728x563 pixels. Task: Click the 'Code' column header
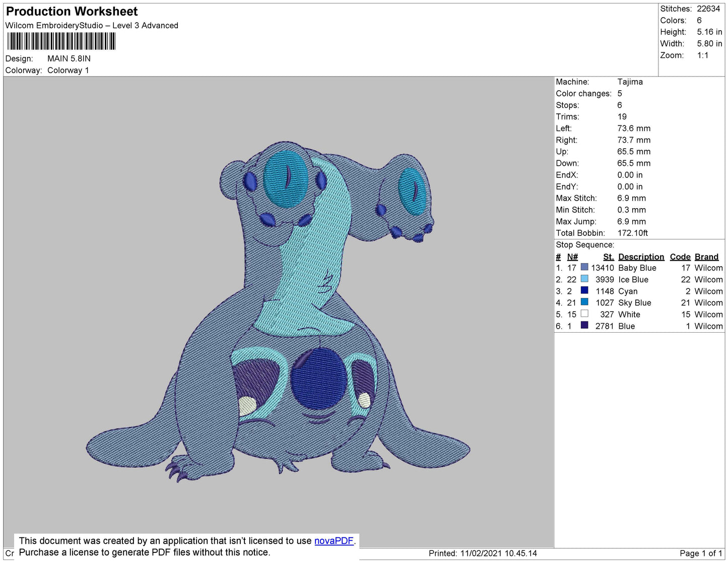click(x=680, y=257)
